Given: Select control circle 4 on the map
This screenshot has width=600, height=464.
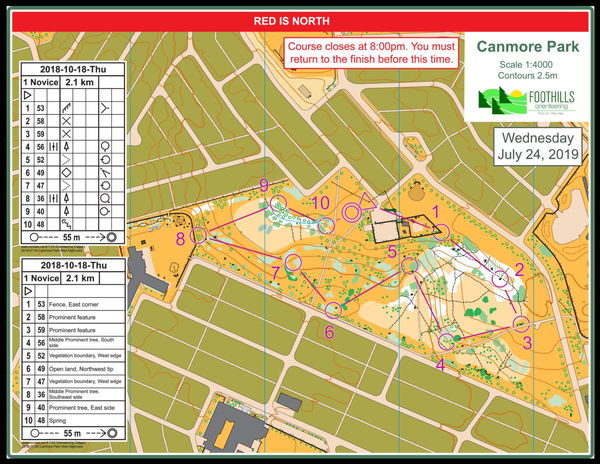Looking at the screenshot, I should [x=446, y=342].
